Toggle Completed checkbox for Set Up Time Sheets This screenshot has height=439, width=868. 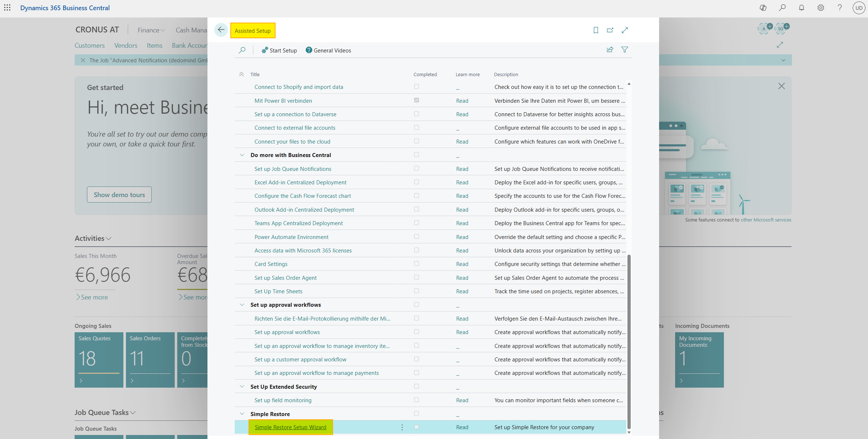[x=416, y=291]
